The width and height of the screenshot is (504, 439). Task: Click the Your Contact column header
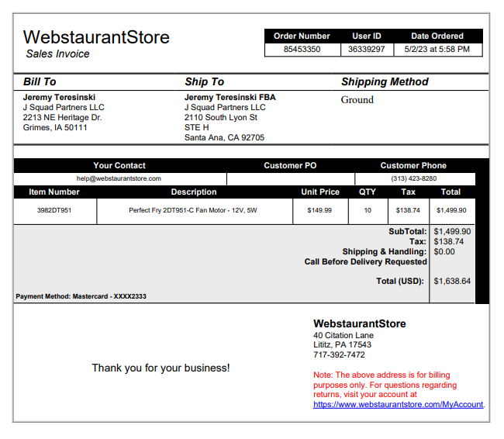click(x=119, y=166)
